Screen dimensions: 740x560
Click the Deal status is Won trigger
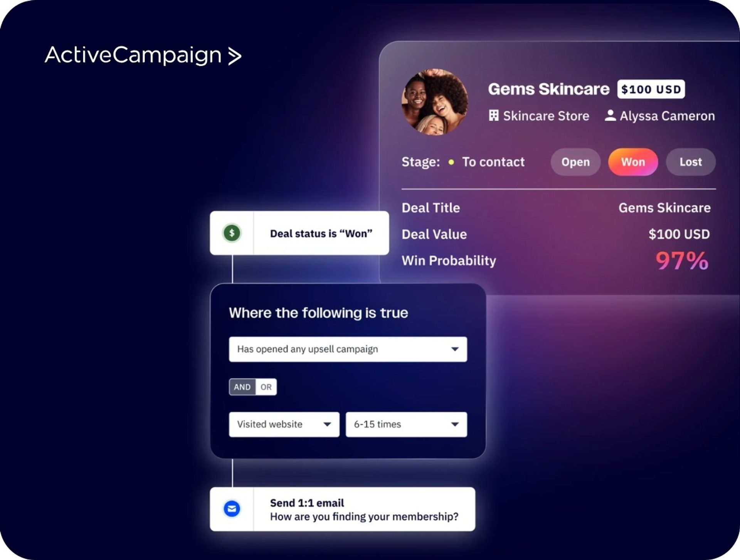pos(299,233)
